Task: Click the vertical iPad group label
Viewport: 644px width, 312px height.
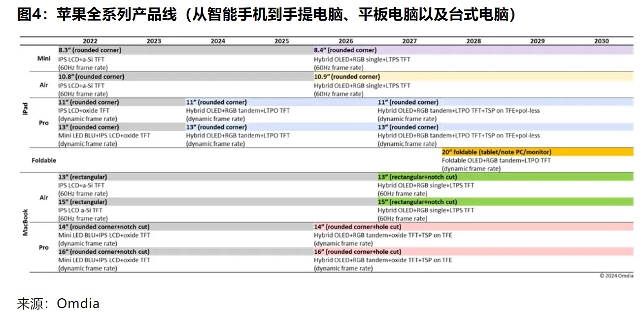Action: (x=25, y=109)
